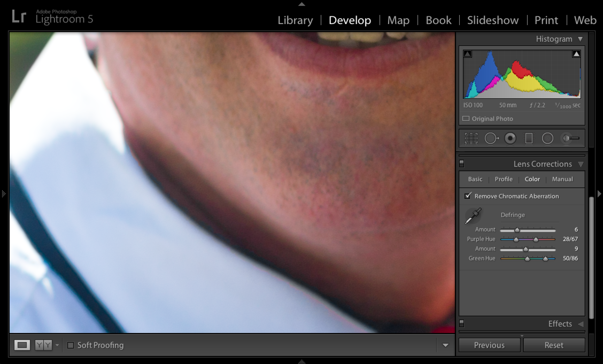Check the Original Photo option below the histogram
The height and width of the screenshot is (364, 603).
click(x=466, y=118)
